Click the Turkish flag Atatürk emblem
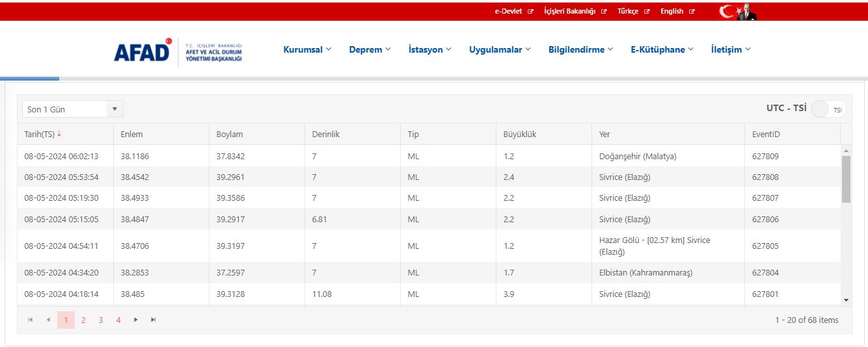Screen dimensions: 868x347 point(738,12)
